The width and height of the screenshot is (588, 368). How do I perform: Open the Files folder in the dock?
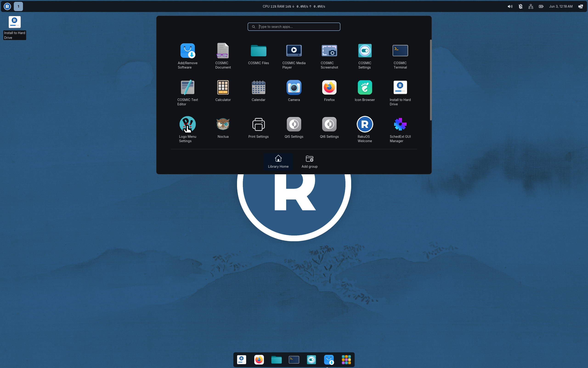[x=276, y=359]
